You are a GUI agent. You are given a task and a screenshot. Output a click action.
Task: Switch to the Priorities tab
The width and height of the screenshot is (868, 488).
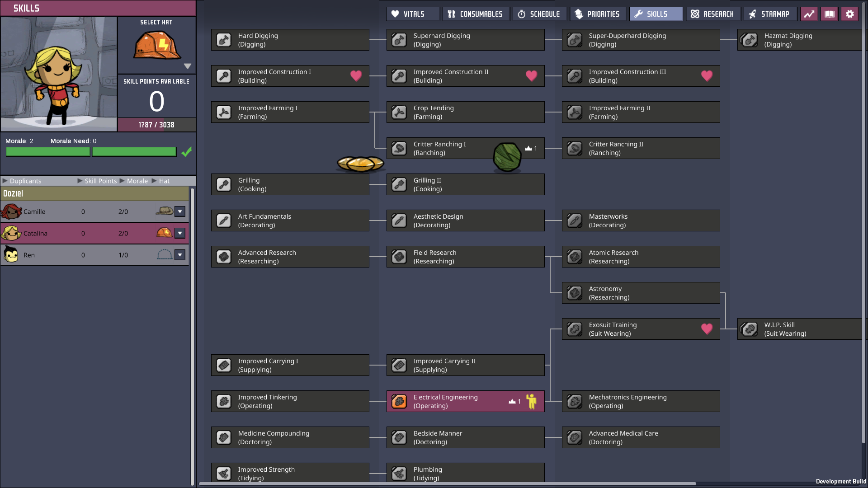click(x=598, y=14)
